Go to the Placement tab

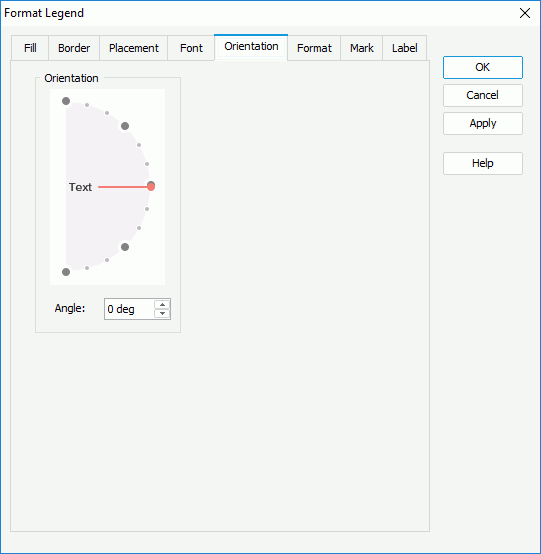click(134, 48)
